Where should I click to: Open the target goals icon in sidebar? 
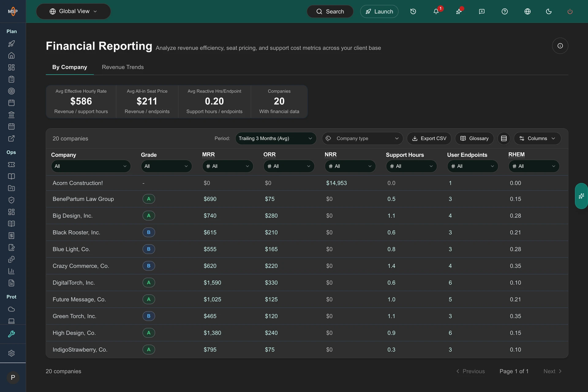pyautogui.click(x=11, y=91)
